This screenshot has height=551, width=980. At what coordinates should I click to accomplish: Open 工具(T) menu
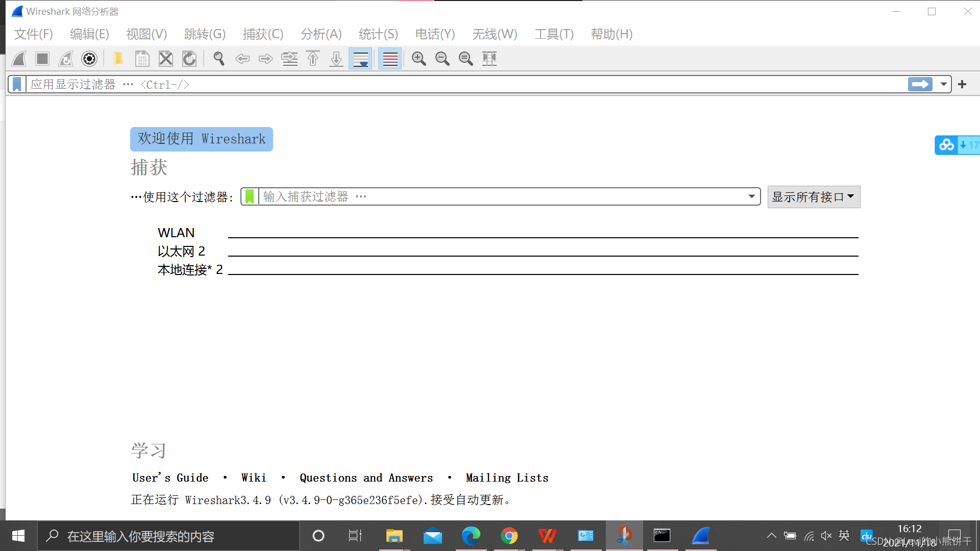554,34
